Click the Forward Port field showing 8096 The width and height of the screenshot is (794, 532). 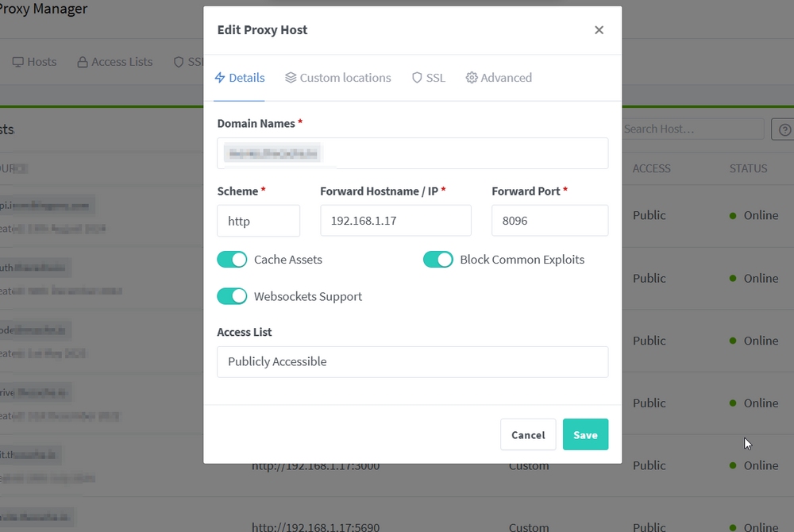click(549, 221)
